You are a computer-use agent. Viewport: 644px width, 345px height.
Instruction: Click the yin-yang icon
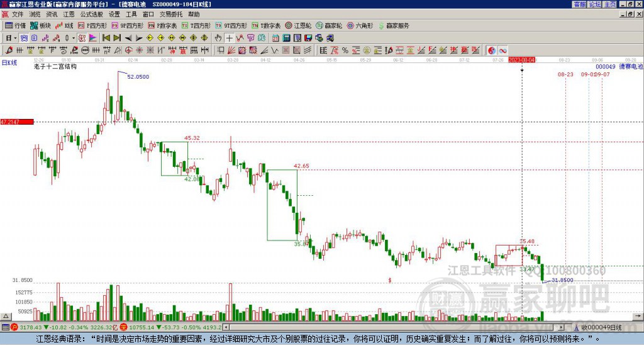(x=492, y=50)
